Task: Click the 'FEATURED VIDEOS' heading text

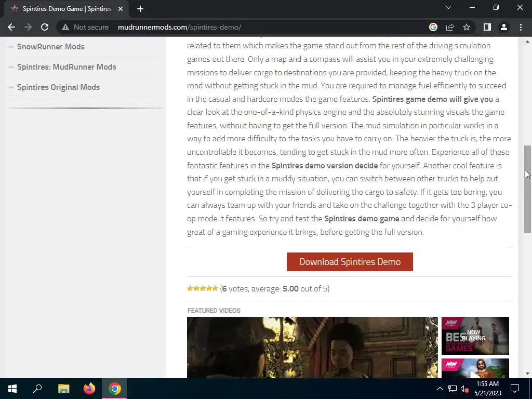Action: pyautogui.click(x=214, y=311)
